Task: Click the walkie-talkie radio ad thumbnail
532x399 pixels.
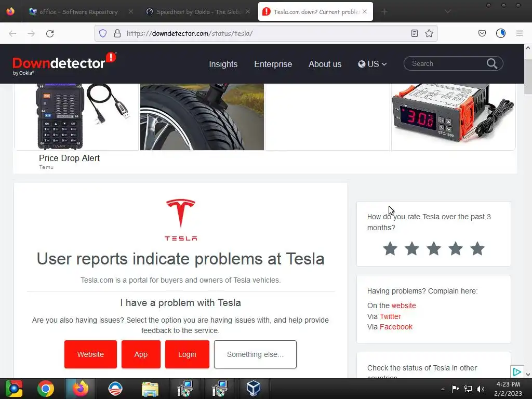Action: point(77,117)
